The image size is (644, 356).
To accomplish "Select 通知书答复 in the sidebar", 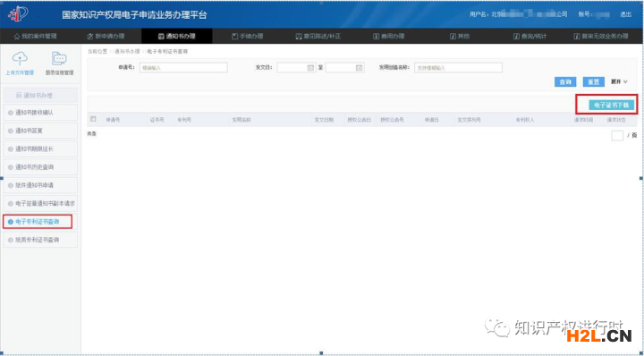I will click(40, 131).
